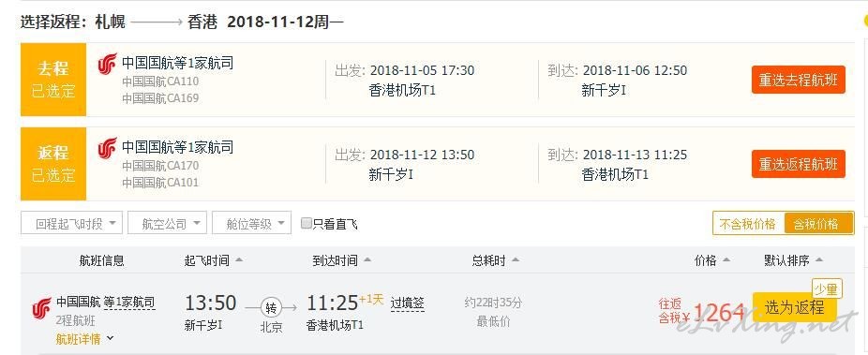Image resolution: width=868 pixels, height=355 pixels.
Task: Open the 航空公司 filter dropdown
Action: [x=167, y=223]
